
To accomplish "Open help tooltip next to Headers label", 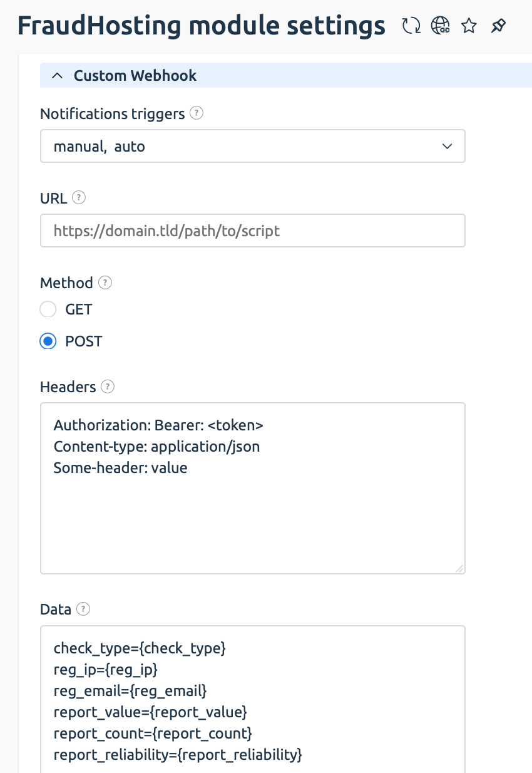I will coord(108,386).
